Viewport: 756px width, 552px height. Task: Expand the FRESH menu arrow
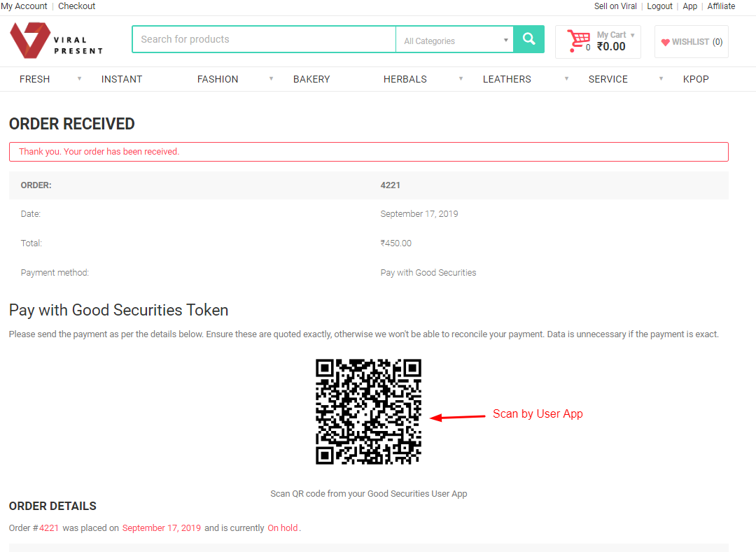(80, 78)
